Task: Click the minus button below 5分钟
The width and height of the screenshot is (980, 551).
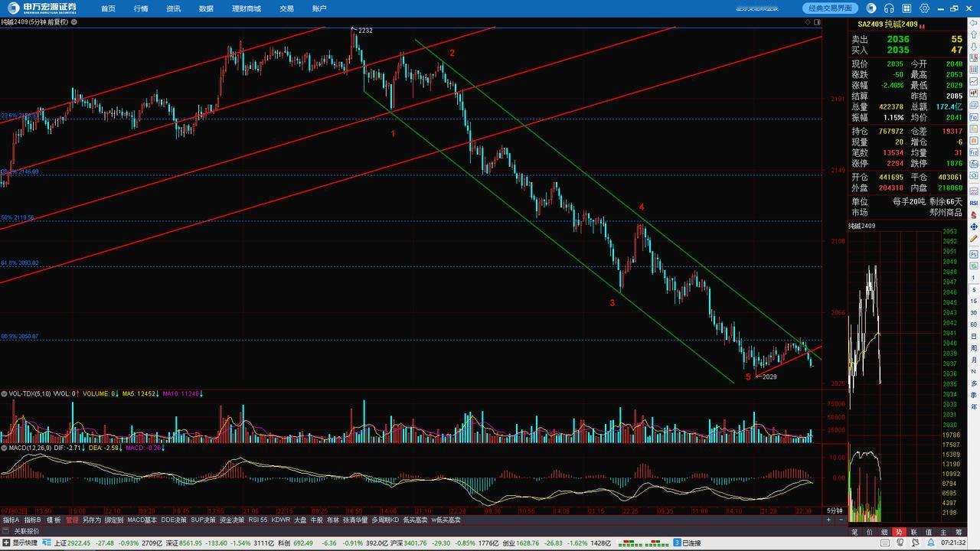Action: point(841,520)
